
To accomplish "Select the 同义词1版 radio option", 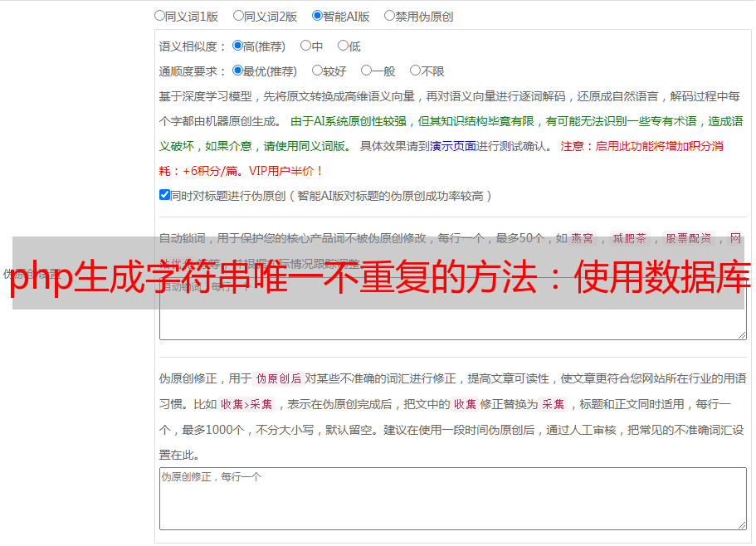I will pos(159,16).
